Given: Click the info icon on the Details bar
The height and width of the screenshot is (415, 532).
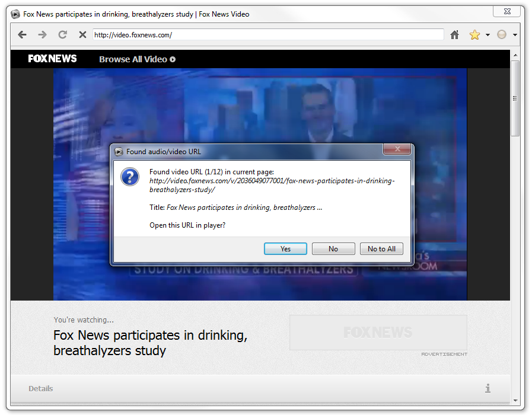Looking at the screenshot, I should point(488,388).
